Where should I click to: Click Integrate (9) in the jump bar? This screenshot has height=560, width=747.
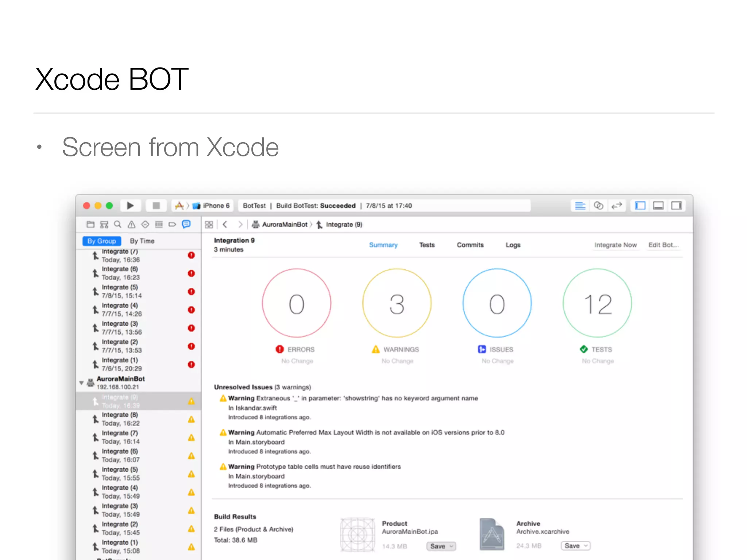coord(339,225)
